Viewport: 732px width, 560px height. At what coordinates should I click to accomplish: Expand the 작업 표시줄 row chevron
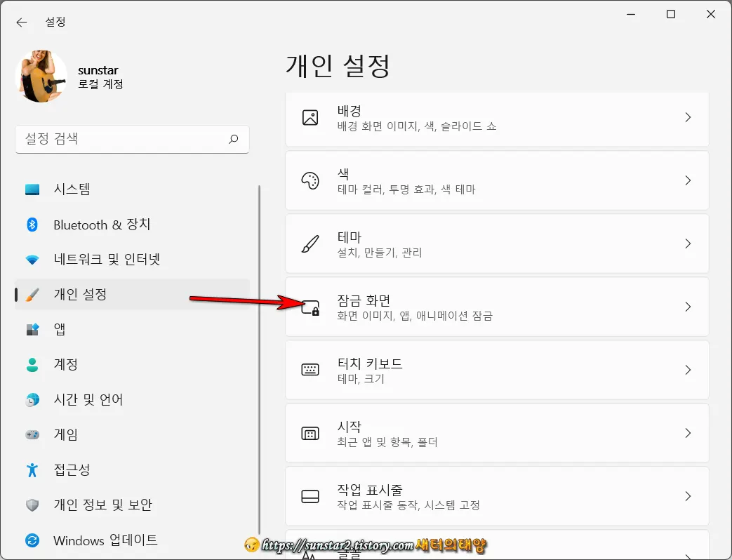687,496
